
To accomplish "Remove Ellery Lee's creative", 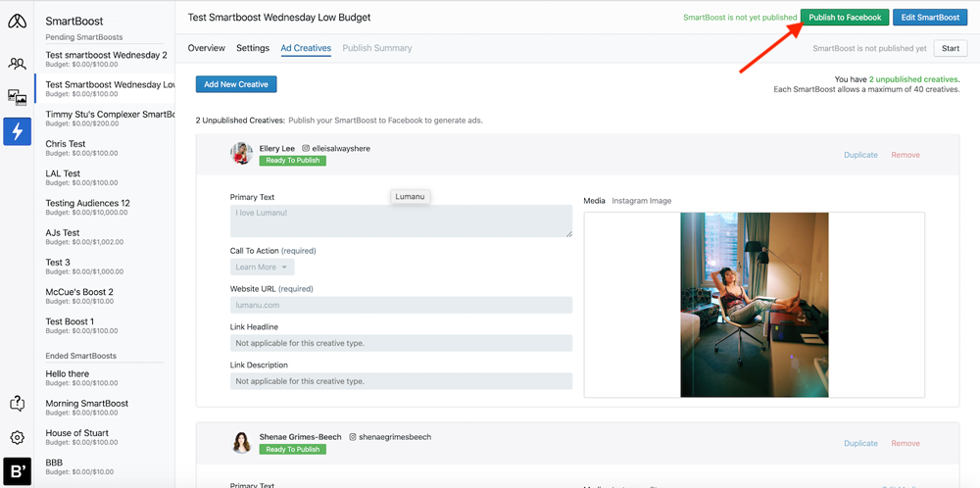I will click(x=906, y=155).
